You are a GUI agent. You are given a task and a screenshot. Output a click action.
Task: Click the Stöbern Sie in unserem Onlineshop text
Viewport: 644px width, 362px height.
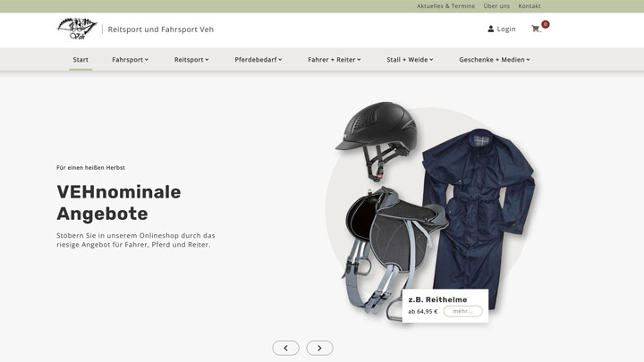[x=136, y=240]
